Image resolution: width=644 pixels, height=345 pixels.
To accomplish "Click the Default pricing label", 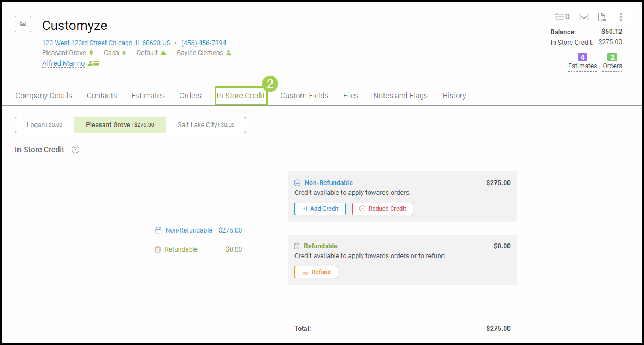I will [x=147, y=53].
